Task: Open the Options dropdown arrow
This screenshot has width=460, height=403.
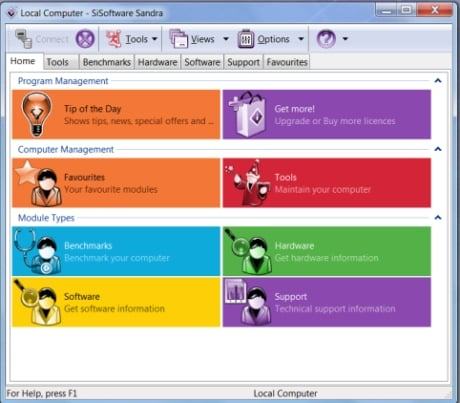Action: 301,39
